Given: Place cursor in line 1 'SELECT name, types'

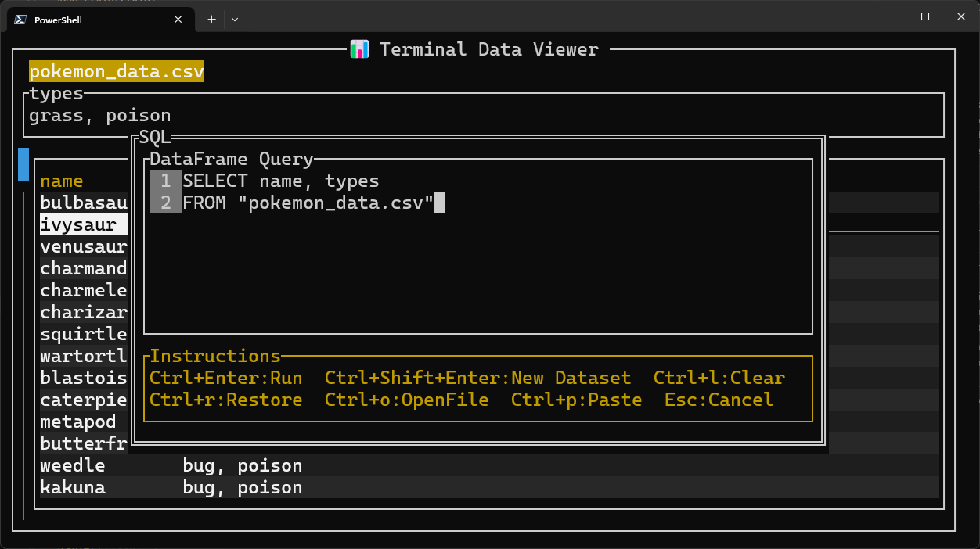Looking at the screenshot, I should 281,181.
